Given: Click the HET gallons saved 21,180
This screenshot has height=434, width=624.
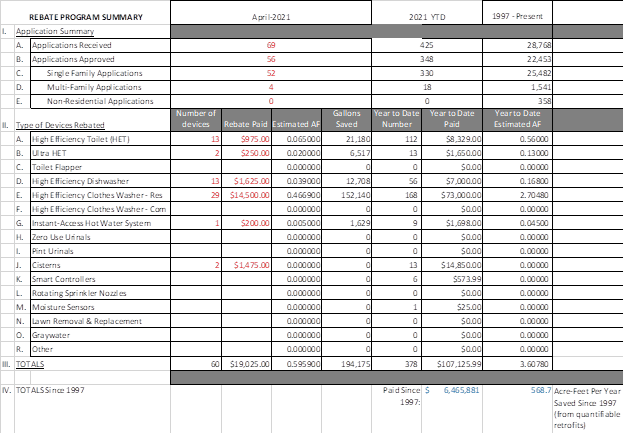Looking at the screenshot, I should point(358,139).
